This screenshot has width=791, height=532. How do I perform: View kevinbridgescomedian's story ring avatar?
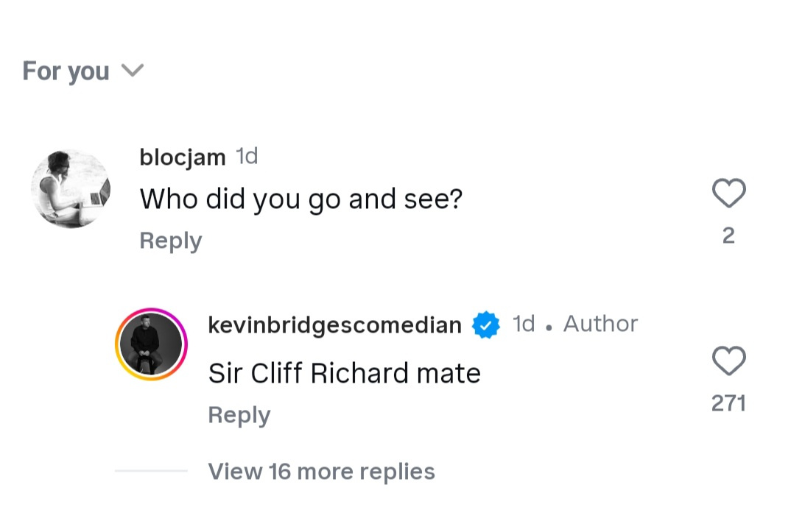coord(151,344)
